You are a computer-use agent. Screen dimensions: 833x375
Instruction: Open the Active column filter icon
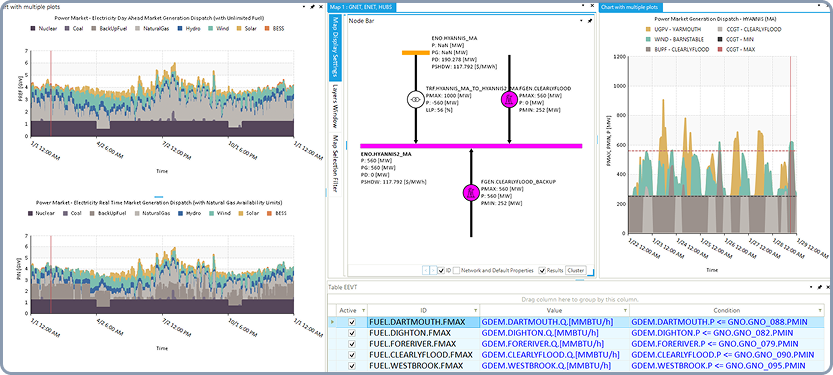(x=363, y=310)
